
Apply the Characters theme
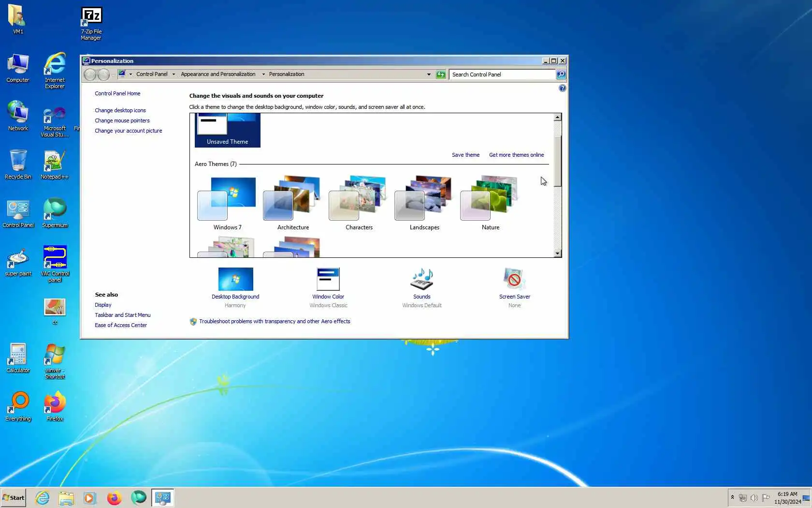(x=359, y=204)
